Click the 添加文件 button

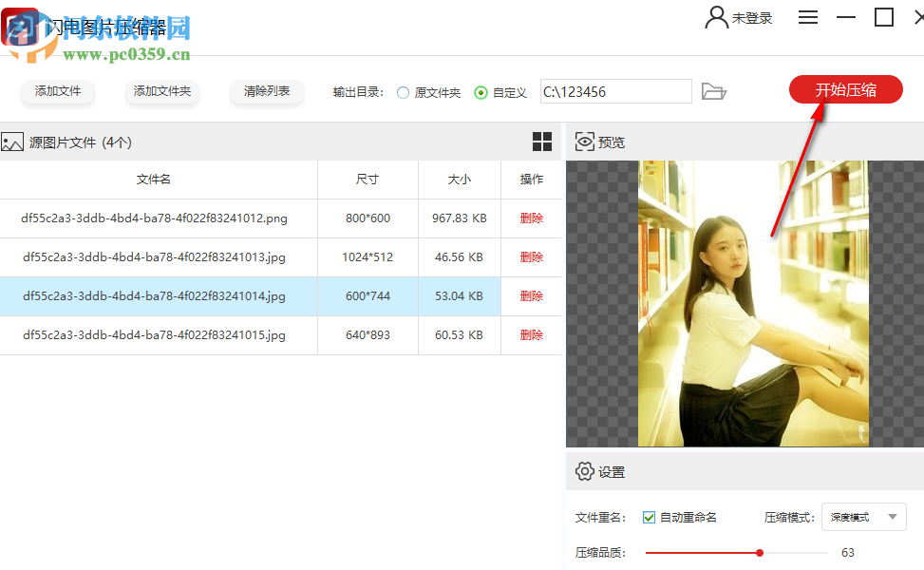(58, 91)
